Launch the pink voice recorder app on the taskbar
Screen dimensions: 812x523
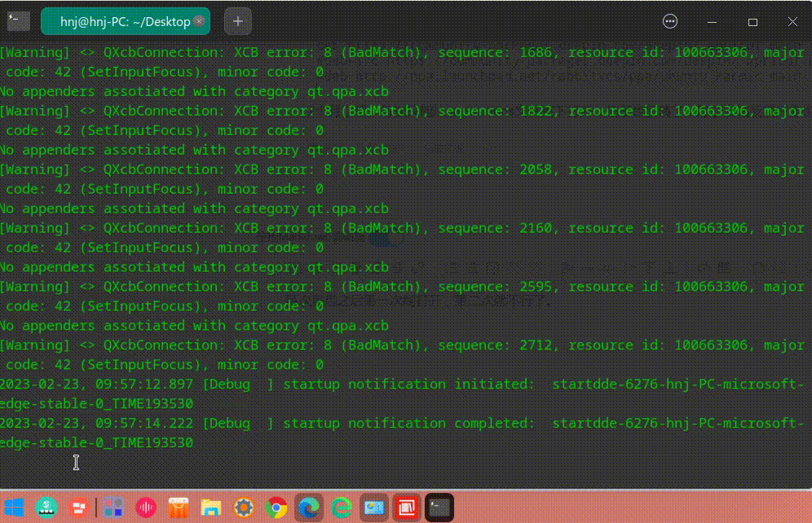[145, 508]
